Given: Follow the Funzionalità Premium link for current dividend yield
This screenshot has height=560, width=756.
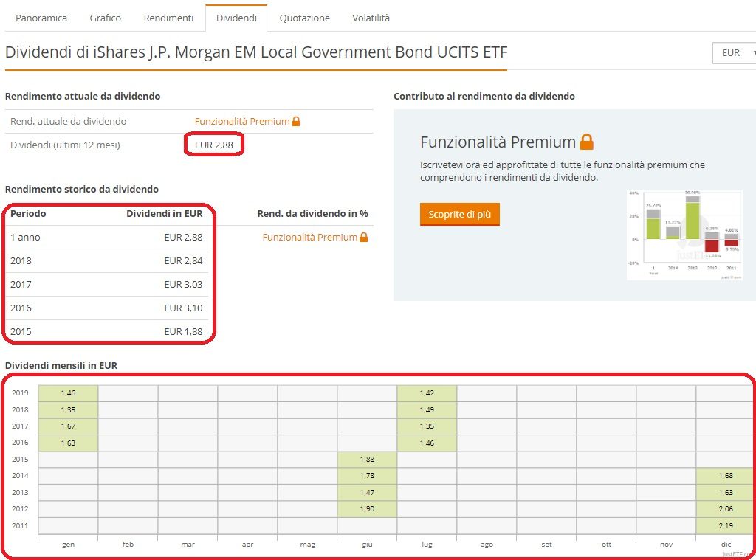Looking at the screenshot, I should click(242, 121).
